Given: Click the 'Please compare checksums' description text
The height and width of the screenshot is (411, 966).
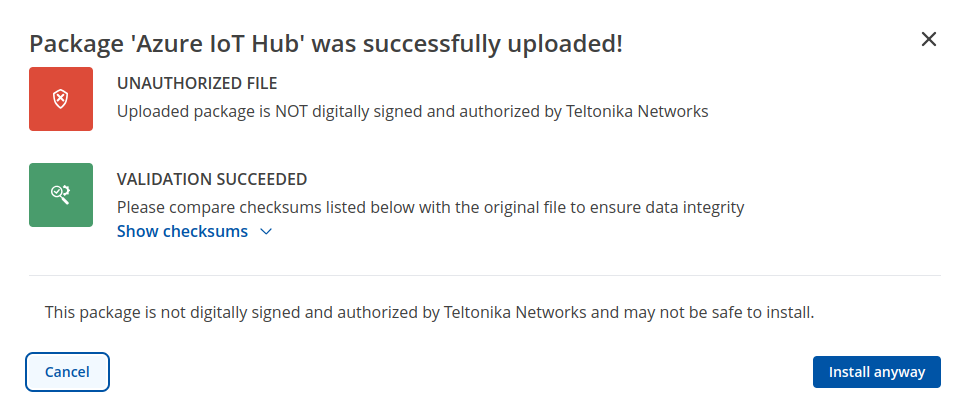Looking at the screenshot, I should pos(430,208).
